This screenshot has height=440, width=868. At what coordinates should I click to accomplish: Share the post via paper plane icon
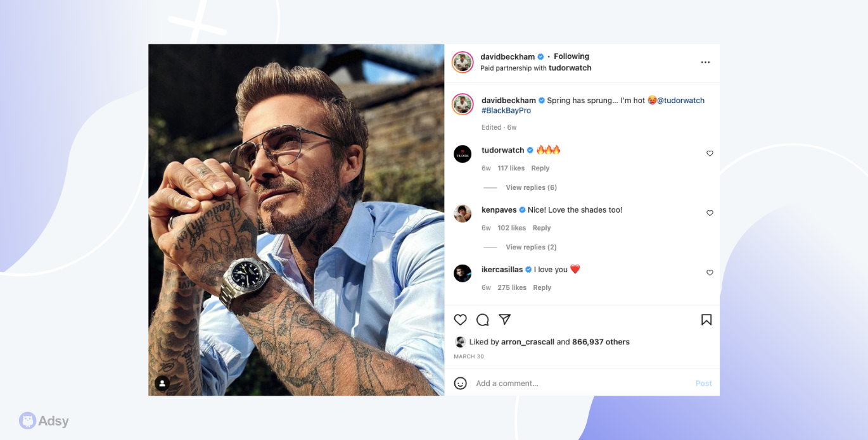click(x=504, y=319)
